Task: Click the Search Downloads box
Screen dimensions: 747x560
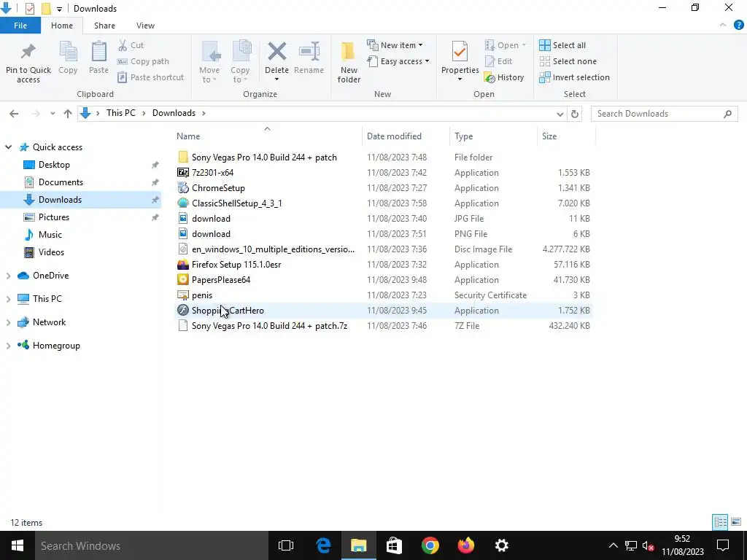Action: tap(664, 114)
